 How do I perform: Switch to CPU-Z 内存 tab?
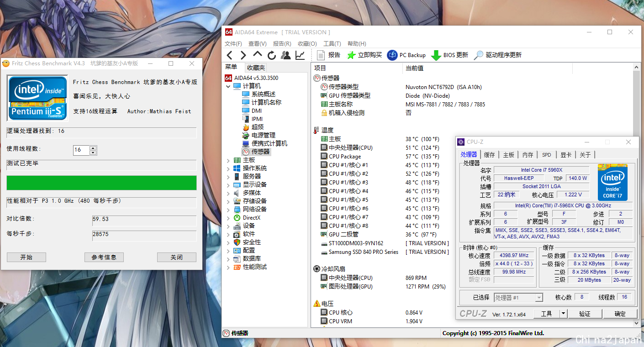[528, 155]
